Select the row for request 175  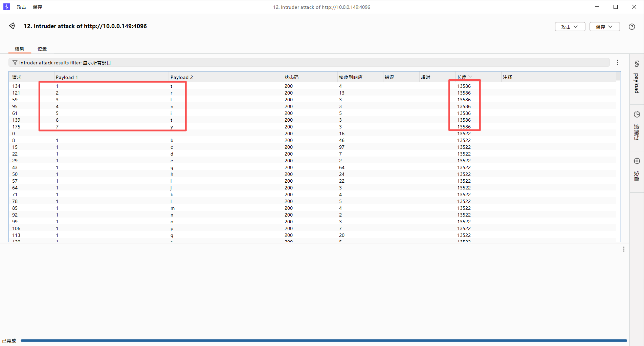pos(312,127)
